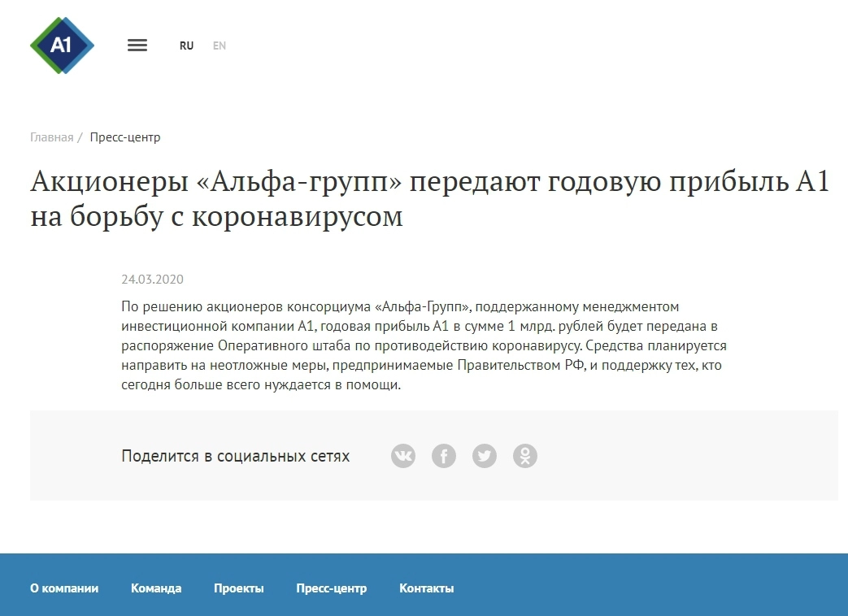Screen dimensions: 848x616
Task: Open the Проекты footer section
Action: 239,588
